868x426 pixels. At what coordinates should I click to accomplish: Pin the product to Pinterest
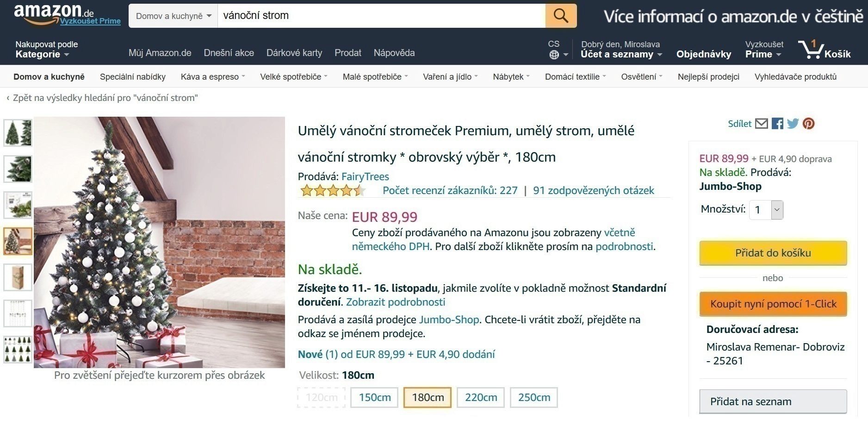(808, 124)
